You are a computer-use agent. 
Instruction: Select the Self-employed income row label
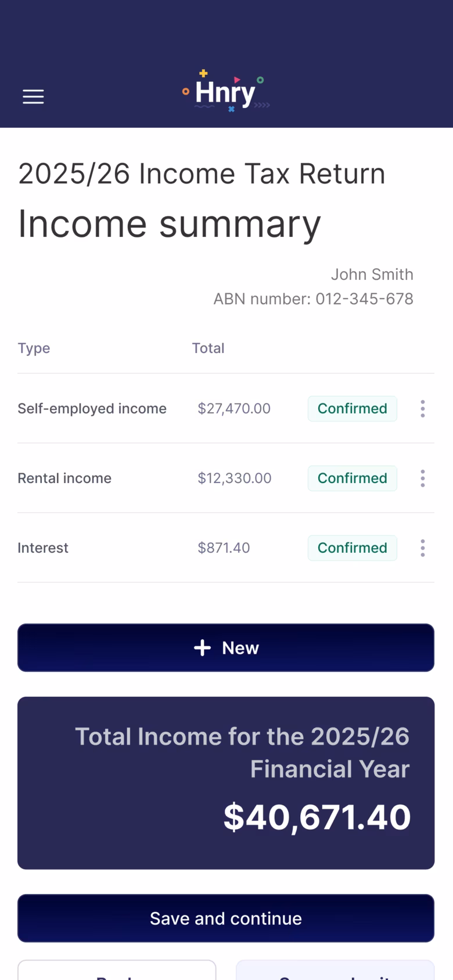92,409
